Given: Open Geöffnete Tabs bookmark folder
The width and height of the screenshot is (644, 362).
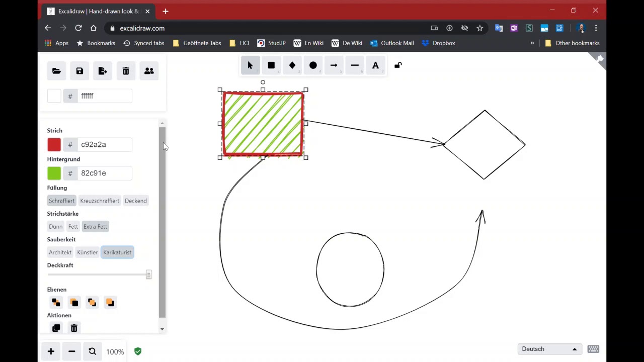Looking at the screenshot, I should pos(197,43).
